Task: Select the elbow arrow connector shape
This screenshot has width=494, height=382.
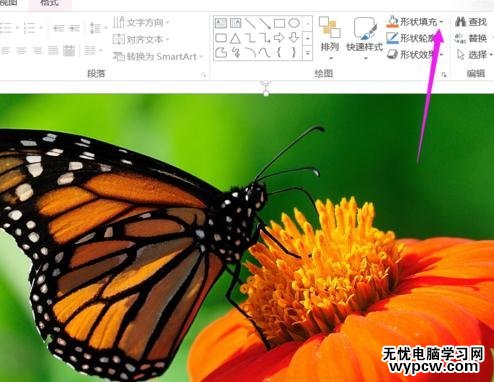Action: 265,38
